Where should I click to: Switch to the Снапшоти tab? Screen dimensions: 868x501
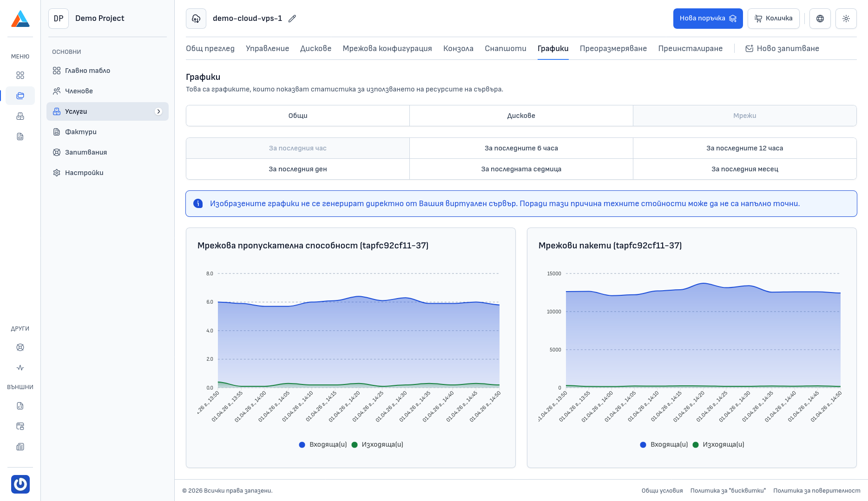click(x=505, y=48)
